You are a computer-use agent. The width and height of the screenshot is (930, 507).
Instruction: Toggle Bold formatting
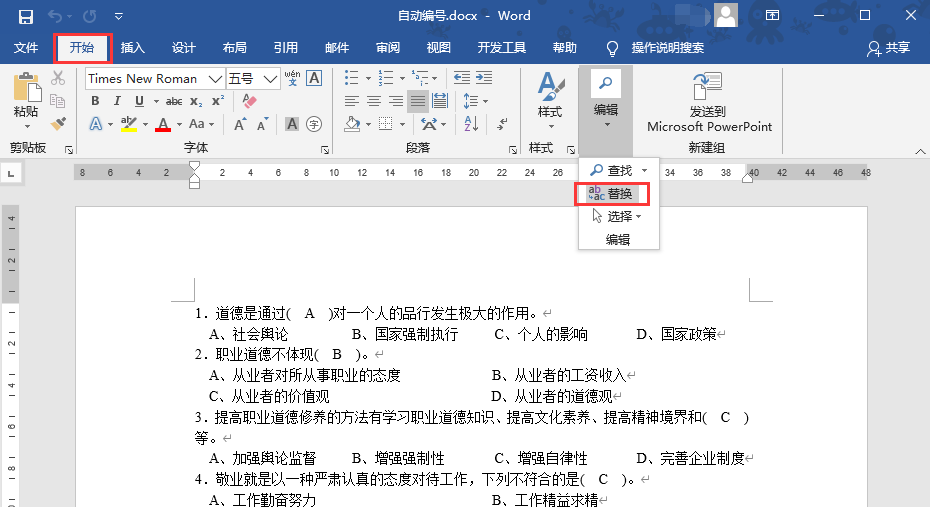(x=95, y=101)
